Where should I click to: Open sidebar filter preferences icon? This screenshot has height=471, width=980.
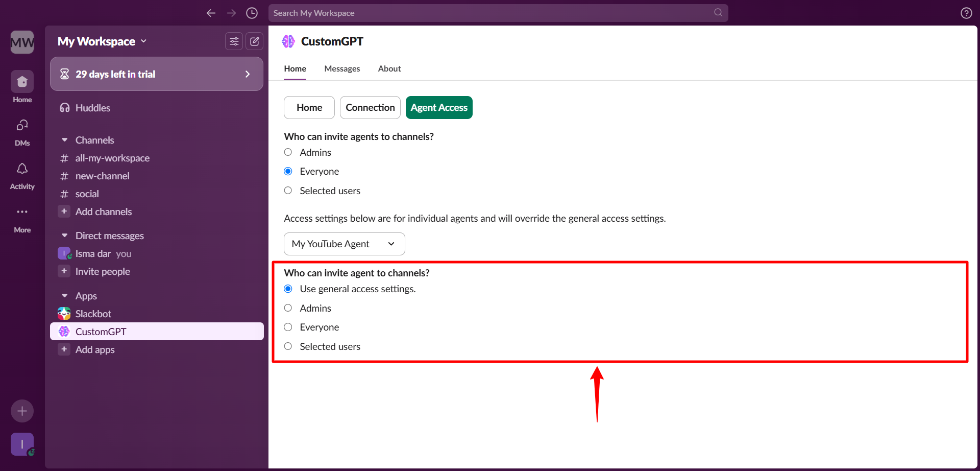(x=234, y=41)
